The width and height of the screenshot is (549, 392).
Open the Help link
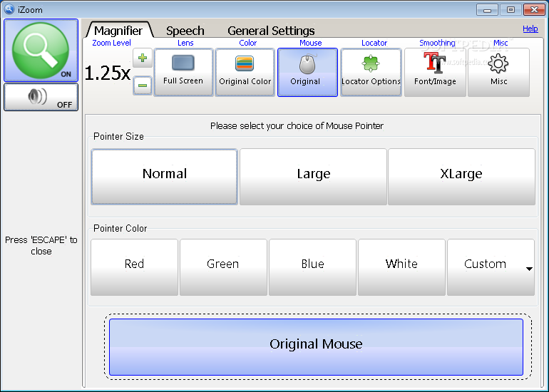click(x=530, y=29)
